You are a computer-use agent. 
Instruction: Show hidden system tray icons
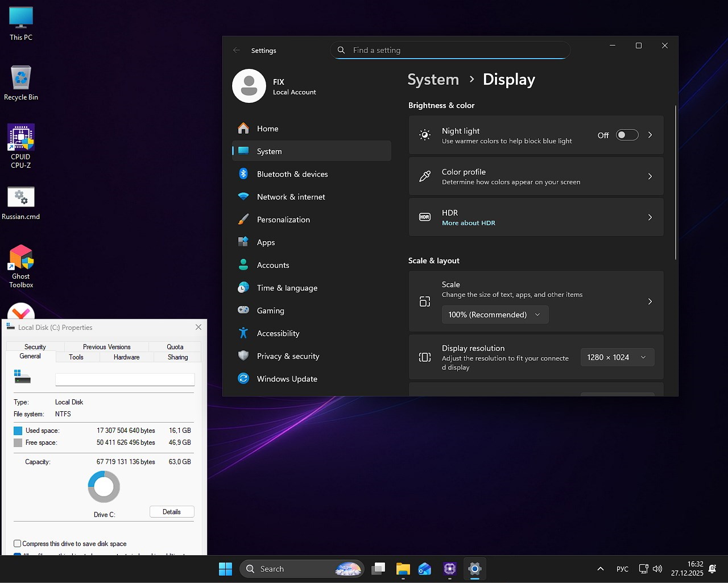point(600,569)
